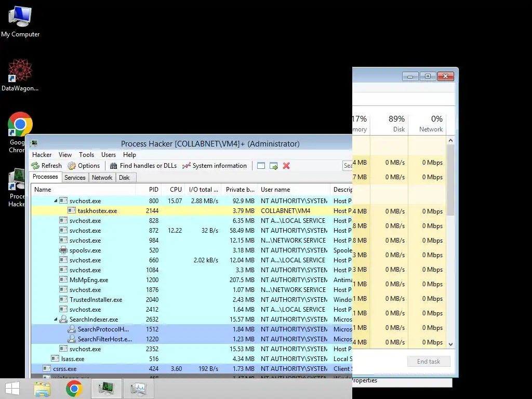The width and height of the screenshot is (532, 399).
Task: Select the Processes tab
Action: coord(45,177)
